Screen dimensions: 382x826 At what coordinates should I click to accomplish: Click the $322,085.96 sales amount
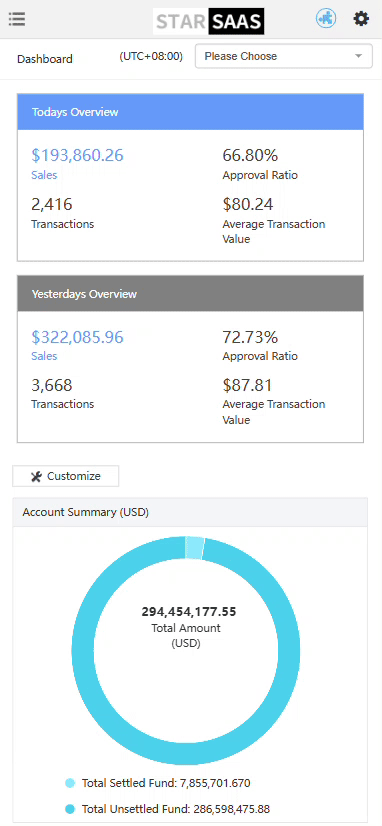tap(77, 337)
